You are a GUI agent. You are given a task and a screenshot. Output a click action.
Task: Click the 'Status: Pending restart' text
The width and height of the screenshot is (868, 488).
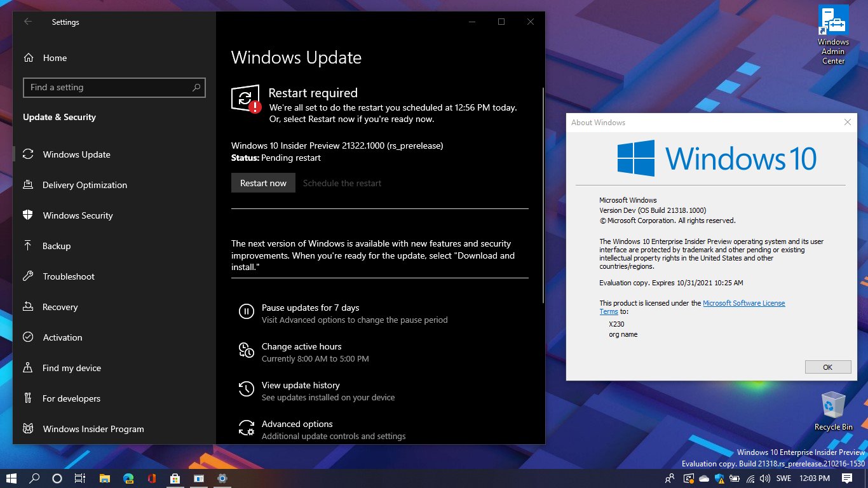click(276, 158)
